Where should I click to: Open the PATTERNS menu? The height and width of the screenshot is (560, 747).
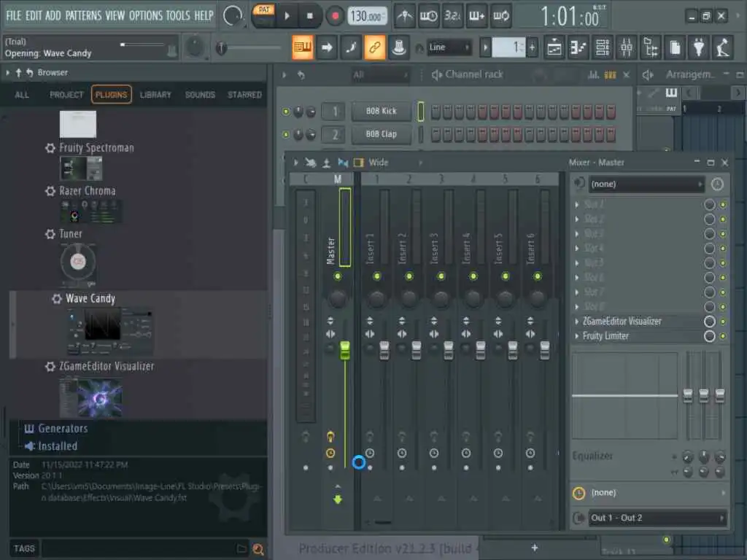coord(83,16)
